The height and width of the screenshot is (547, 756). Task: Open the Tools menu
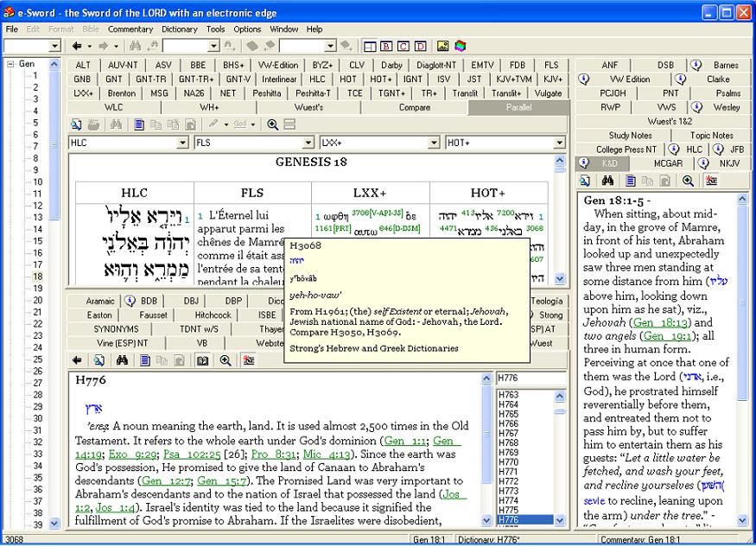point(215,29)
